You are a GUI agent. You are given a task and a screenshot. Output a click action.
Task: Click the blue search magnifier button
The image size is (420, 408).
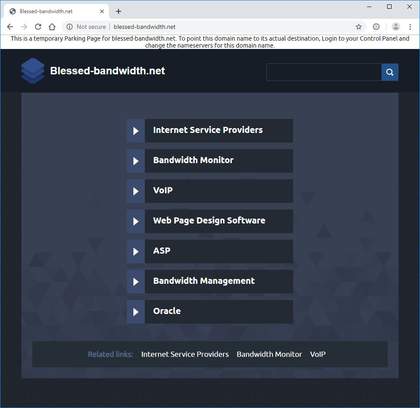(x=389, y=72)
